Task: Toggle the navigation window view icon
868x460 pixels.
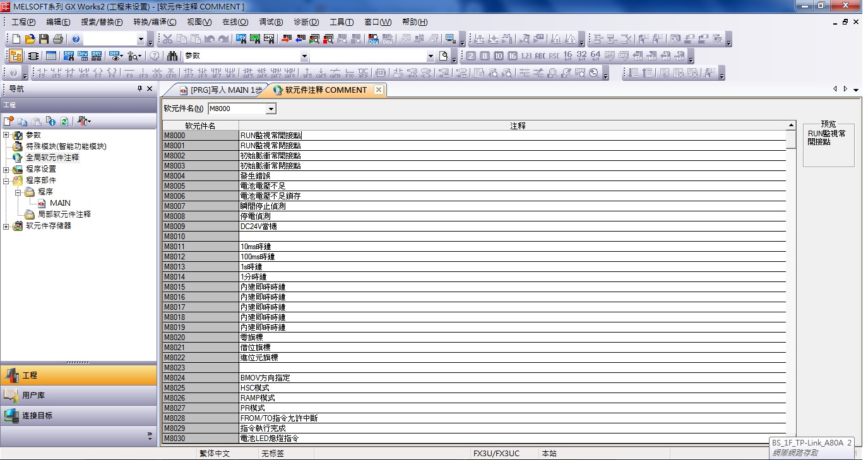Action: [16, 56]
